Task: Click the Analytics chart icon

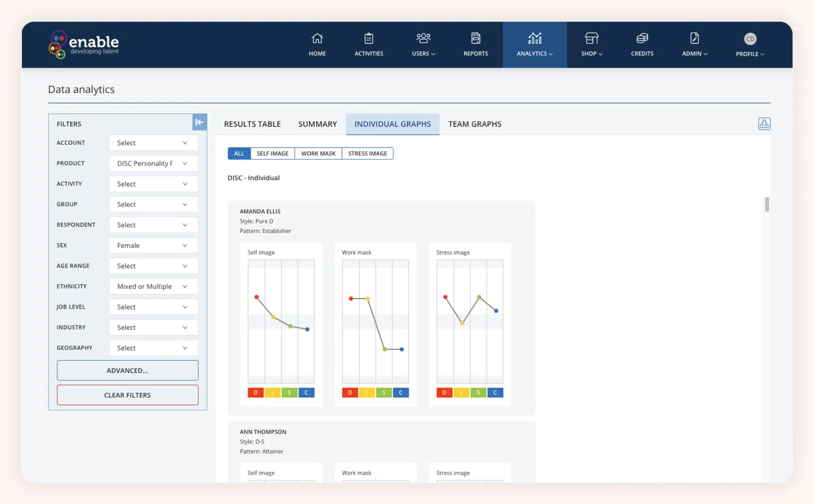Action: point(535,38)
